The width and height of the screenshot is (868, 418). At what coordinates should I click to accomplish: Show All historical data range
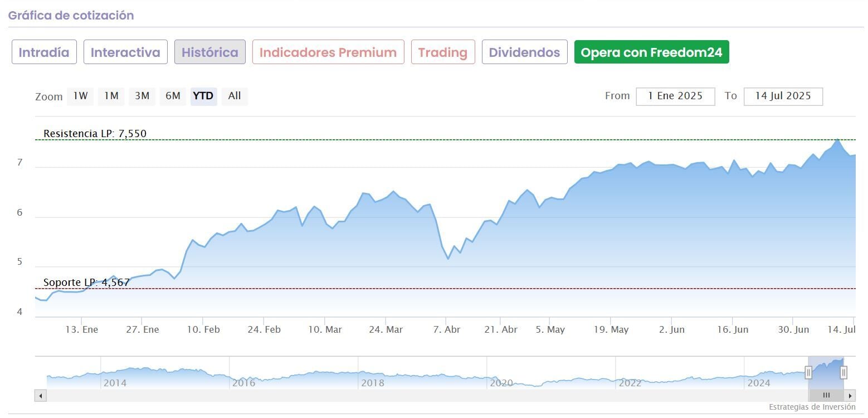(235, 96)
